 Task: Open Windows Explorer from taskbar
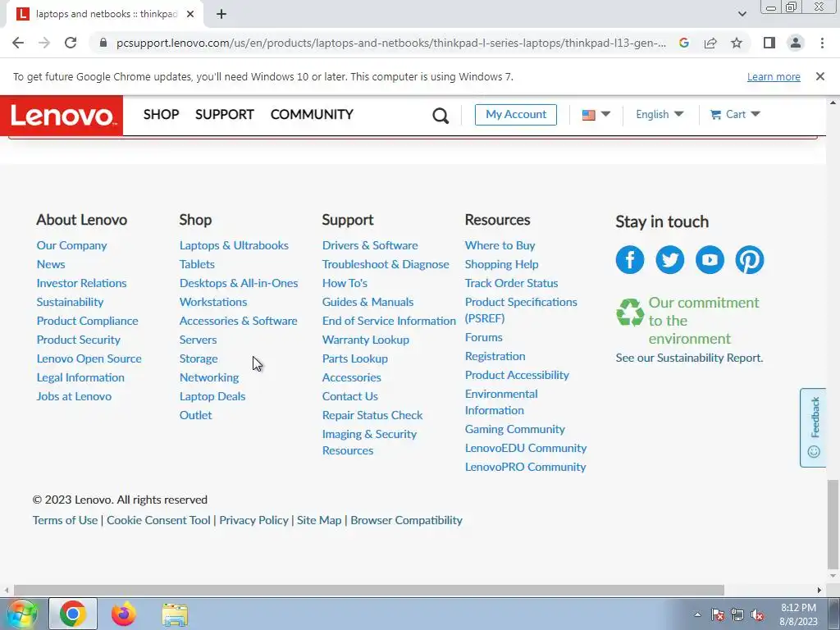point(176,614)
